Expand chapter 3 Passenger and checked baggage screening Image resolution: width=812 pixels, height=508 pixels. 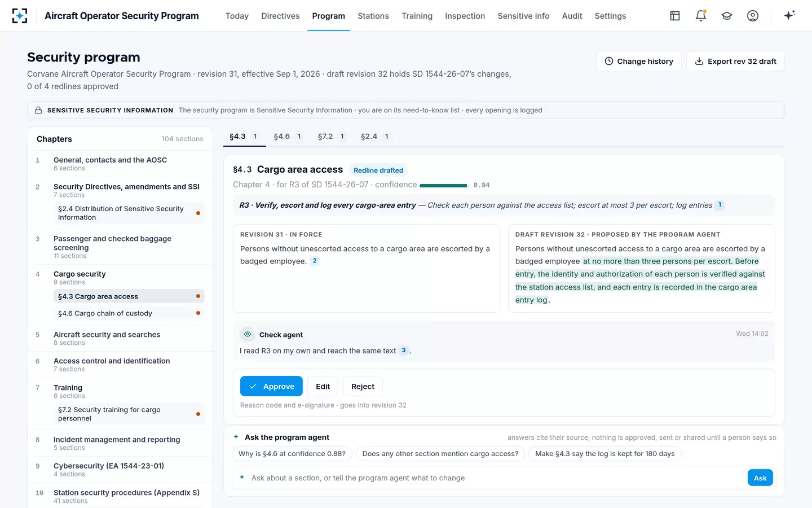120,247
